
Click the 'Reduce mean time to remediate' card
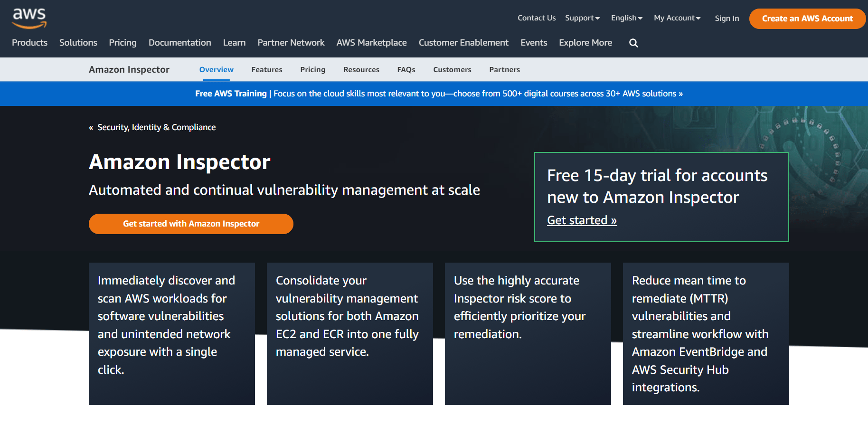point(706,334)
